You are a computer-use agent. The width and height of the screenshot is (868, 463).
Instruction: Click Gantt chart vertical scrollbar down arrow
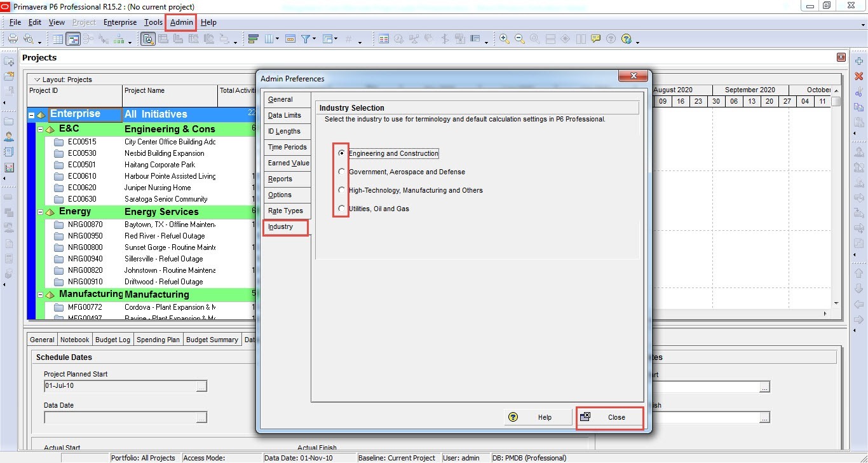(836, 303)
